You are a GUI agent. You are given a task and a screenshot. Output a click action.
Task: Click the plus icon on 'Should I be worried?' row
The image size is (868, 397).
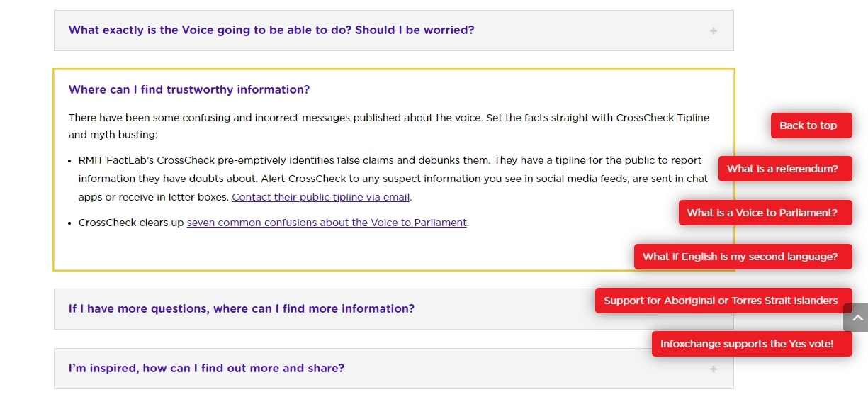713,30
